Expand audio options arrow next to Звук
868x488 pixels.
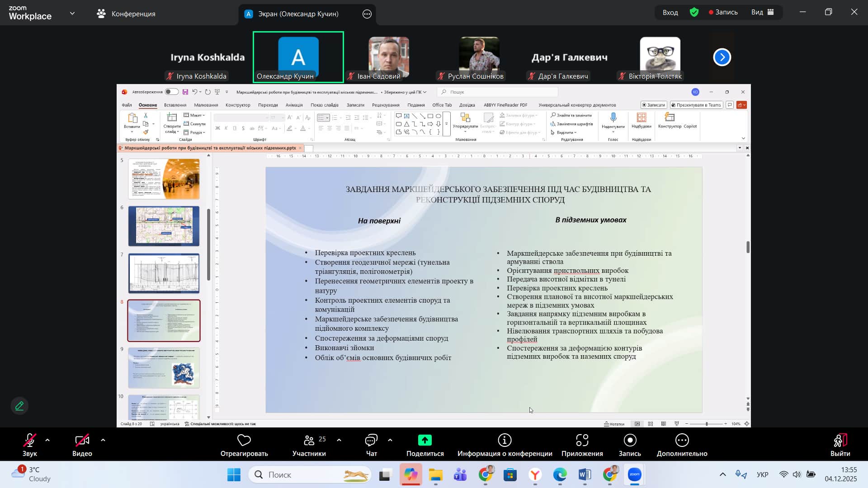point(47,440)
